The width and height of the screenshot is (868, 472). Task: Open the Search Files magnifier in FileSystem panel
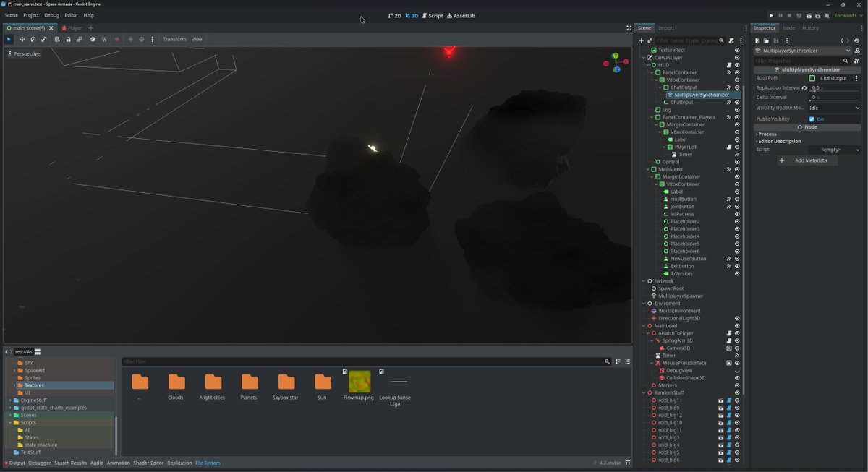coord(608,361)
